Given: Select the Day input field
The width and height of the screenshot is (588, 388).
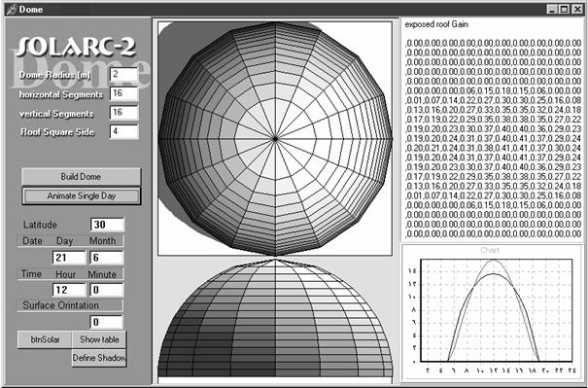Looking at the screenshot, I should click(69, 258).
